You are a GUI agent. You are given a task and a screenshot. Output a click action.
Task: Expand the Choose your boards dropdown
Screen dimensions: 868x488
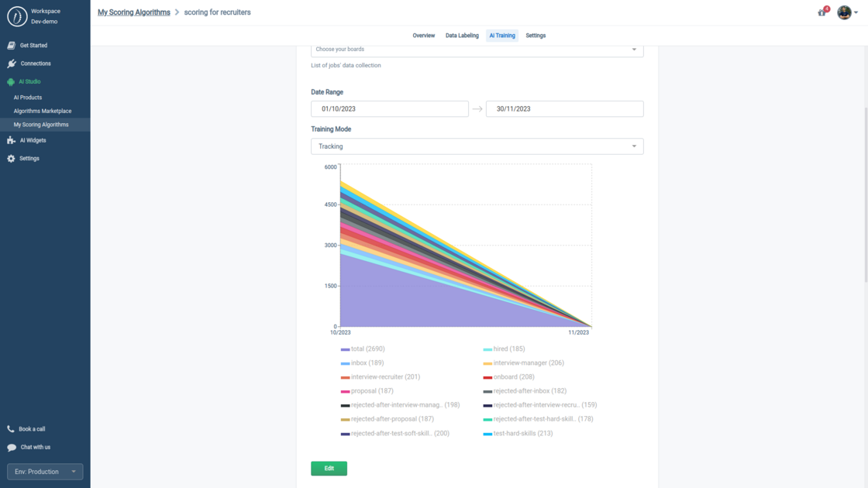coord(477,50)
